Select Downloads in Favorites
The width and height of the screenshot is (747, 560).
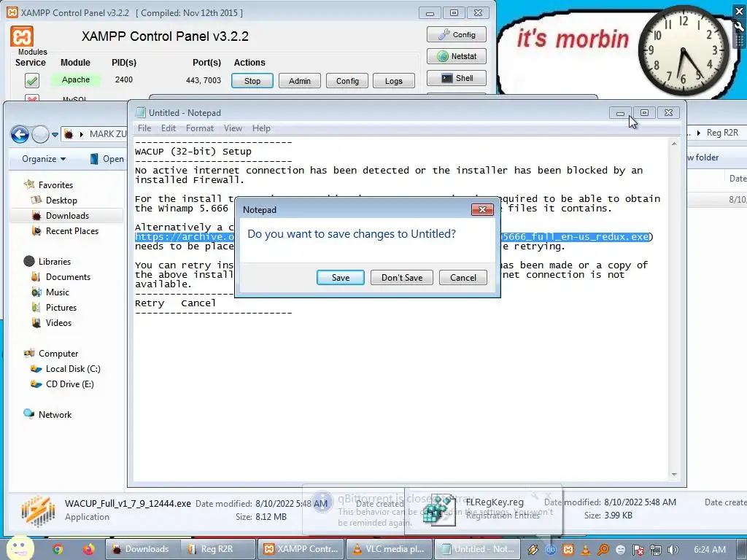pos(67,216)
